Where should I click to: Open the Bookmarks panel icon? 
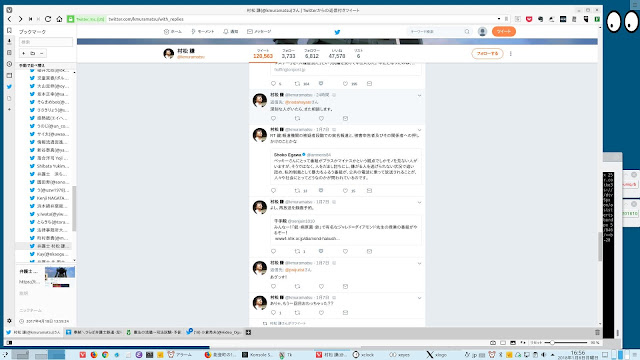pyautogui.click(x=9, y=30)
